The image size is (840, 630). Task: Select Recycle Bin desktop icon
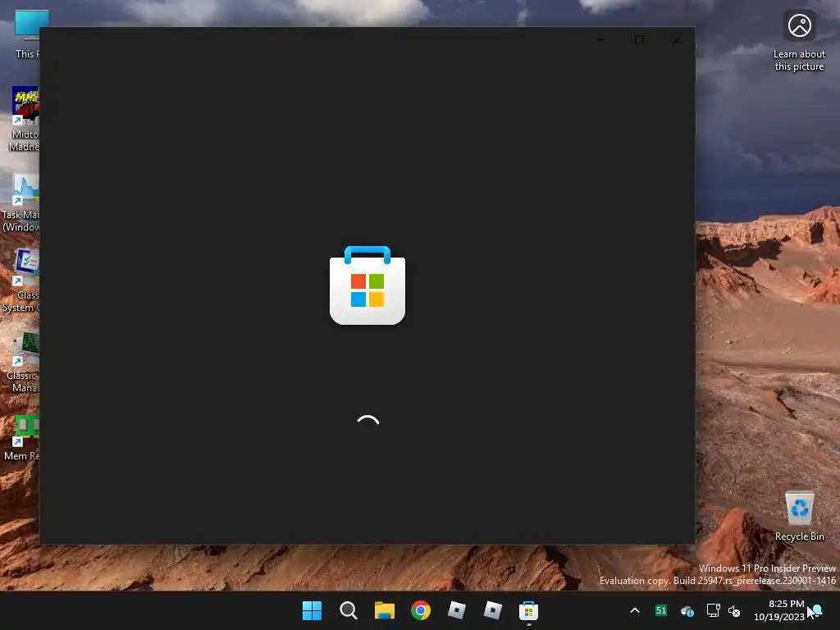pos(799,516)
